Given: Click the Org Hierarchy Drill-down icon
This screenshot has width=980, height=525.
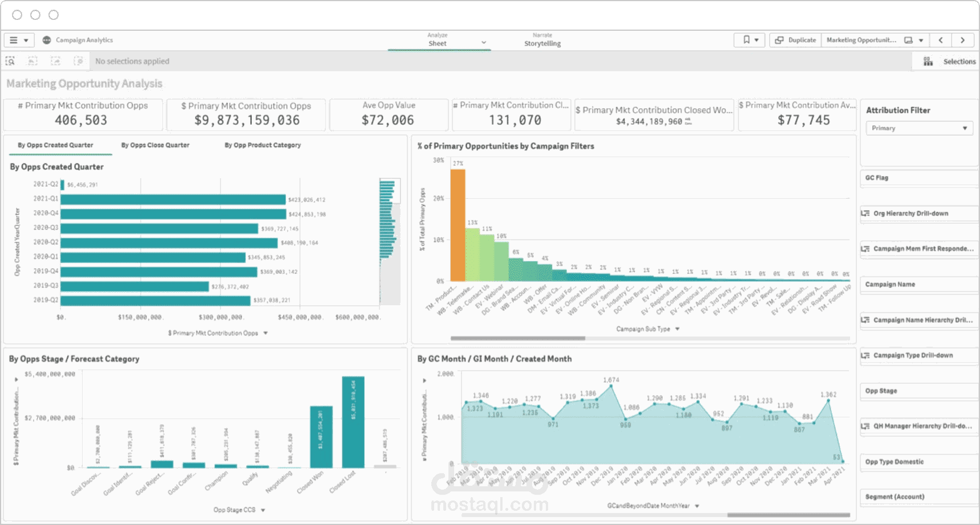Looking at the screenshot, I should [865, 214].
